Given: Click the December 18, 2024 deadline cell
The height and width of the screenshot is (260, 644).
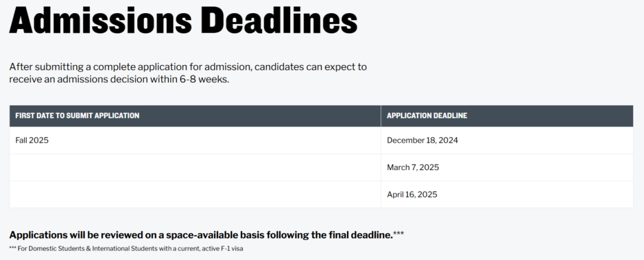Looking at the screenshot, I should [507, 141].
